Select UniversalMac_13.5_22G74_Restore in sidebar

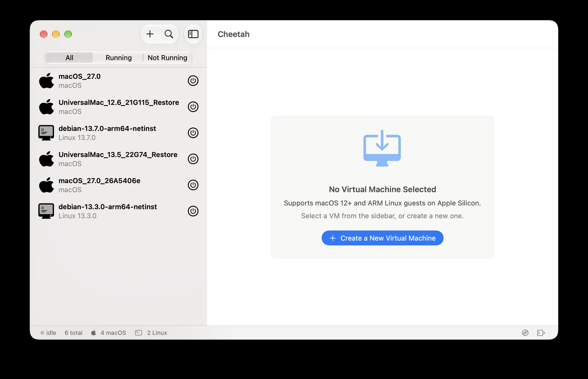tap(118, 159)
